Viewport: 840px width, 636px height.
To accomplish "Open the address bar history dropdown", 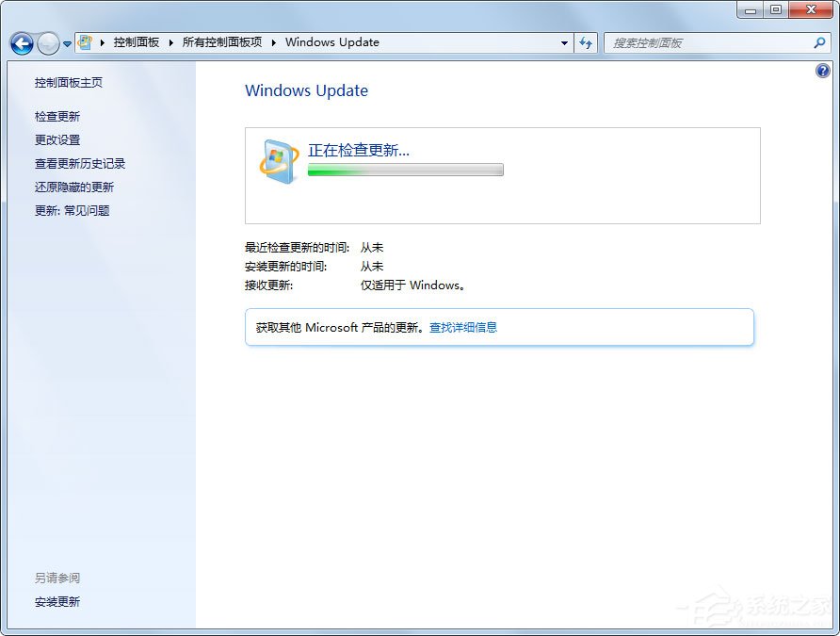I will [x=566, y=42].
